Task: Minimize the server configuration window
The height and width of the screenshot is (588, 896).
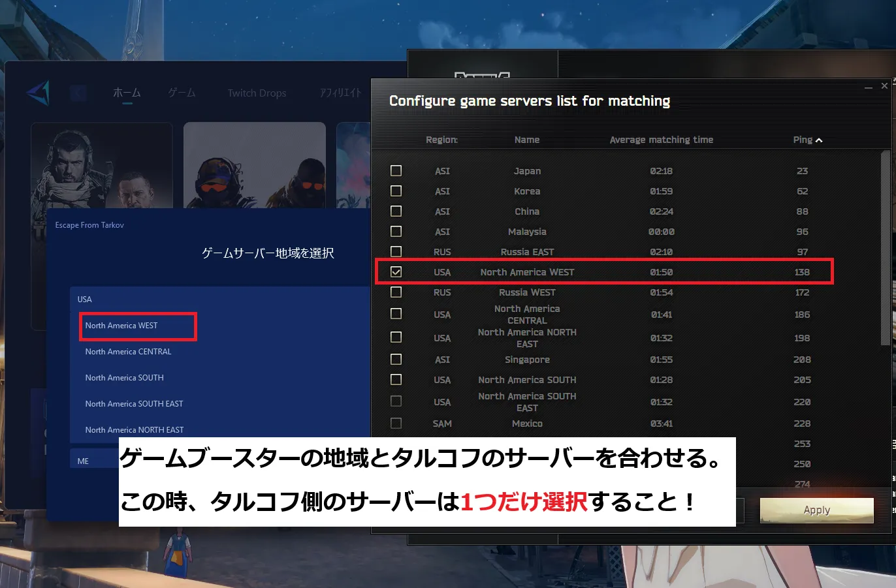Action: (x=868, y=87)
